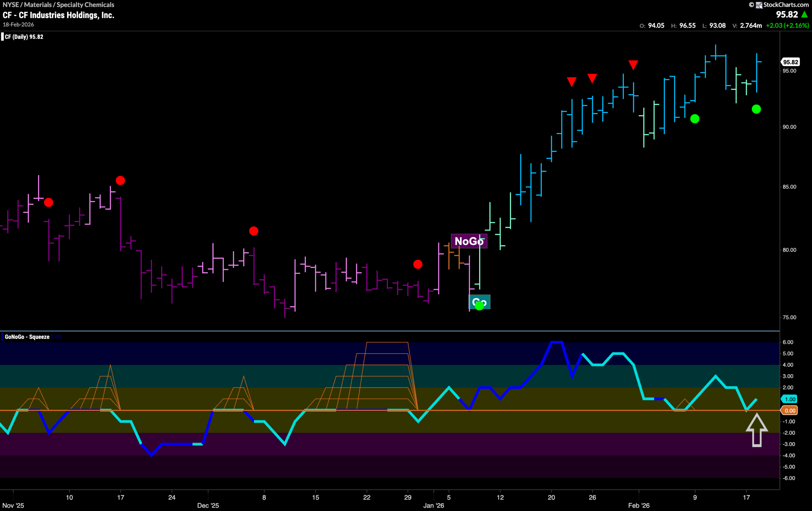Toggle the NoGo label on the price chart
Image resolution: width=812 pixels, height=511 pixels.
[x=469, y=241]
